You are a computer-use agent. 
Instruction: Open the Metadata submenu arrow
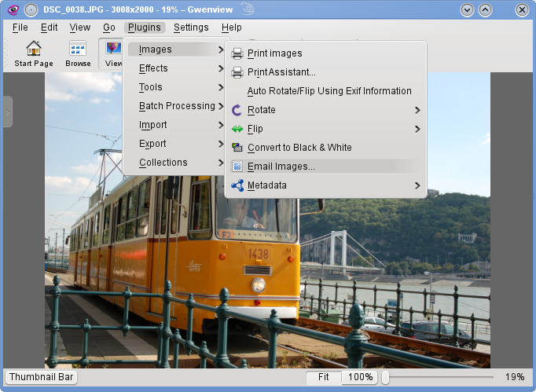417,185
